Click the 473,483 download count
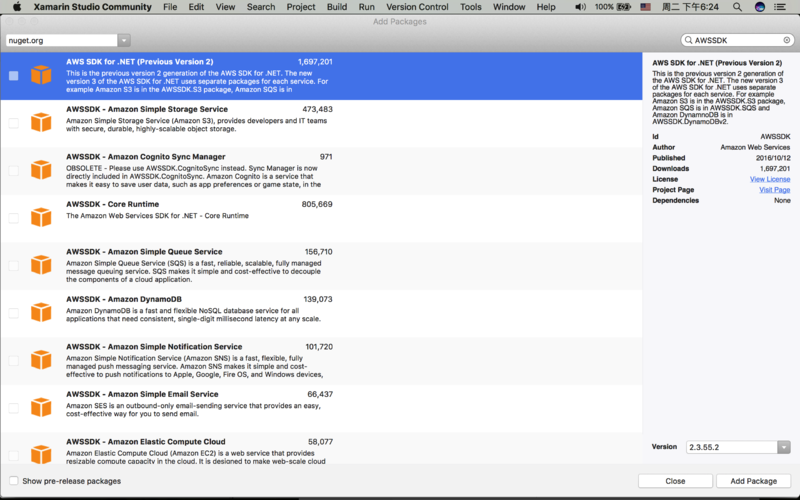 point(317,109)
